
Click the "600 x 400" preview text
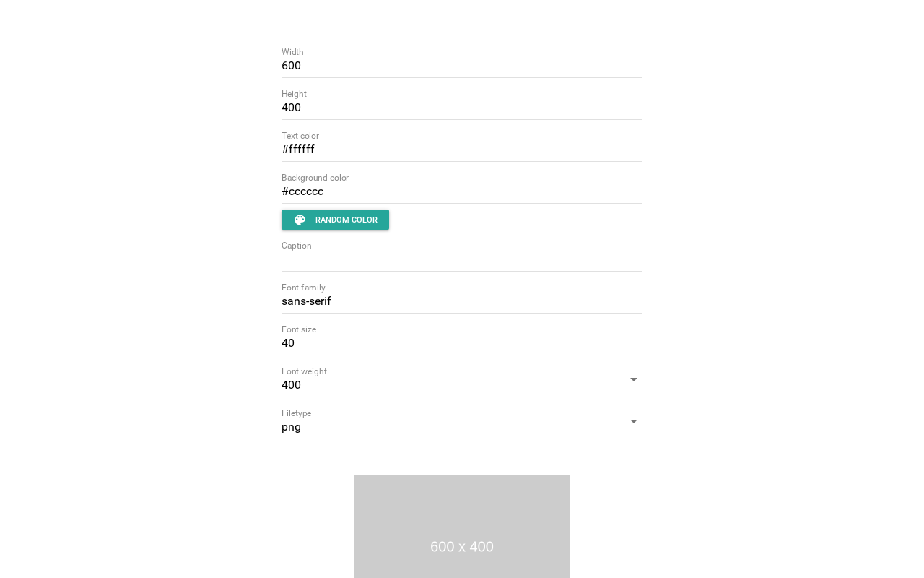(x=462, y=547)
